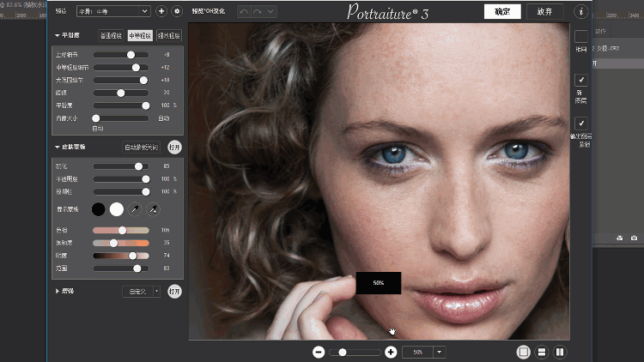
Task: Toggle the round button beside the skin mask header
Action: click(x=175, y=147)
